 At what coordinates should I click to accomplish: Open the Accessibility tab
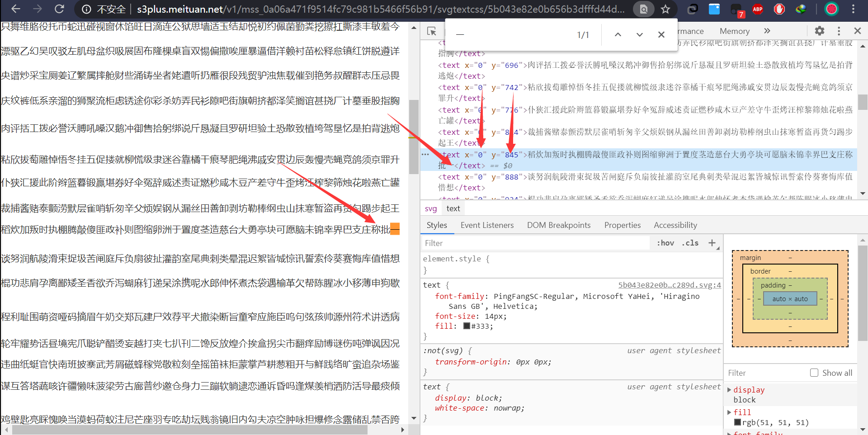point(675,225)
